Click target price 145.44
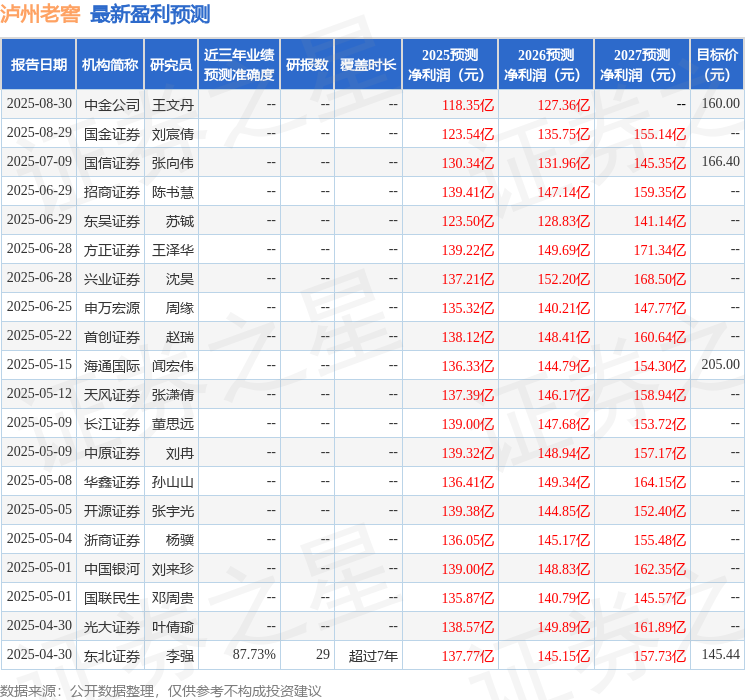 pyautogui.click(x=721, y=654)
